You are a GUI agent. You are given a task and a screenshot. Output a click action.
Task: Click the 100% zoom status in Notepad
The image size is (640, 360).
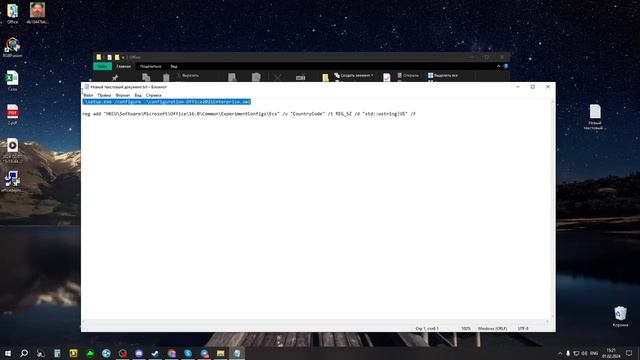466,329
